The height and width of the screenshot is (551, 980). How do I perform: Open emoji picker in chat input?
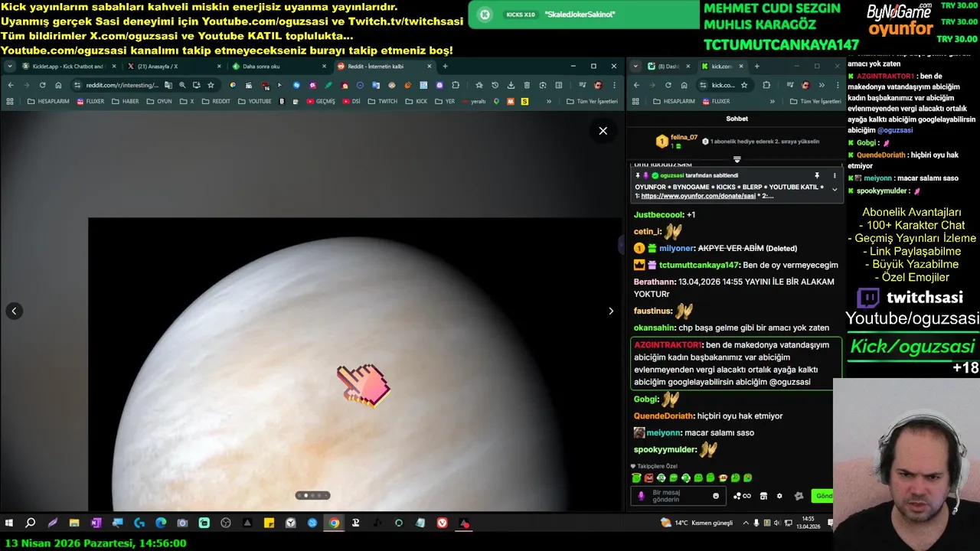(x=716, y=496)
